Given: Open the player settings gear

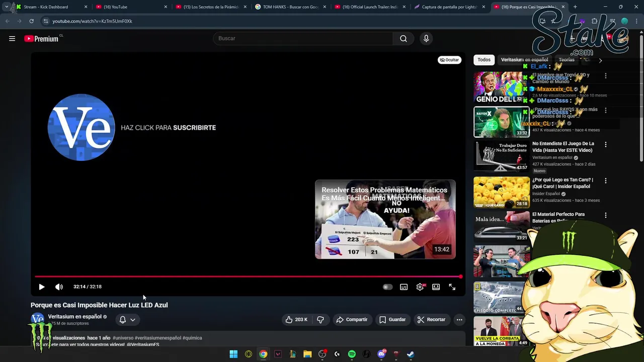Looking at the screenshot, I should 420,287.
